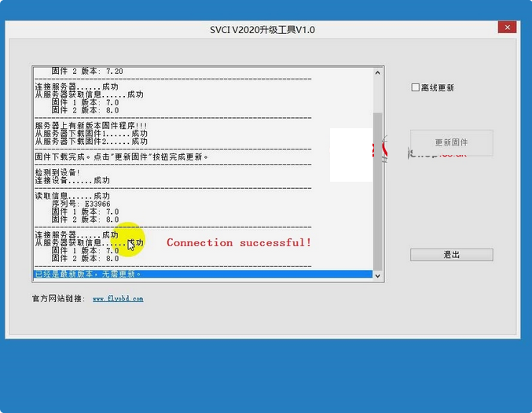Select highlighted line 已经是最新版本，无需更新
This screenshot has width=532, height=413.
[203, 274]
